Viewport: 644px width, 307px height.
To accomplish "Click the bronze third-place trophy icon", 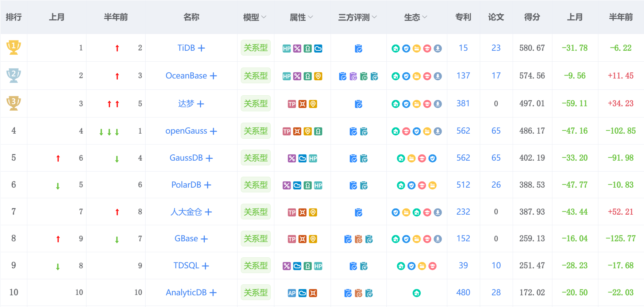I will click(14, 103).
